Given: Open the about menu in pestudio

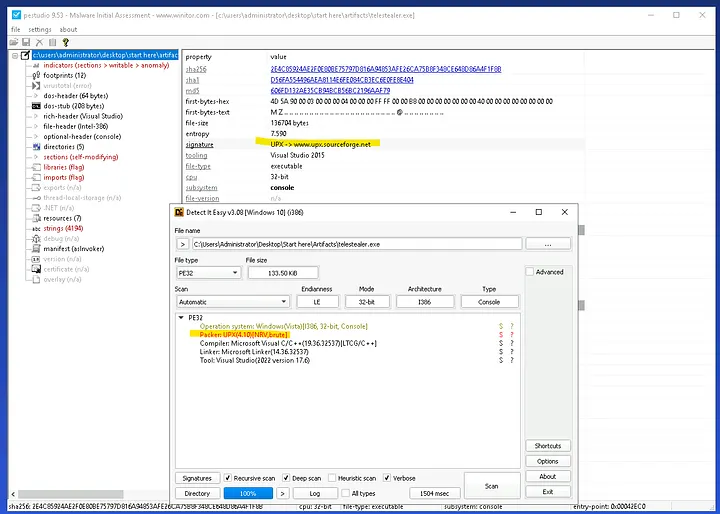Looking at the screenshot, I should tap(68, 29).
